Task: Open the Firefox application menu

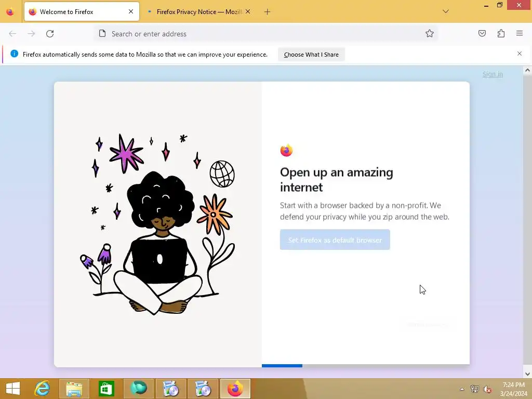Action: click(x=520, y=33)
